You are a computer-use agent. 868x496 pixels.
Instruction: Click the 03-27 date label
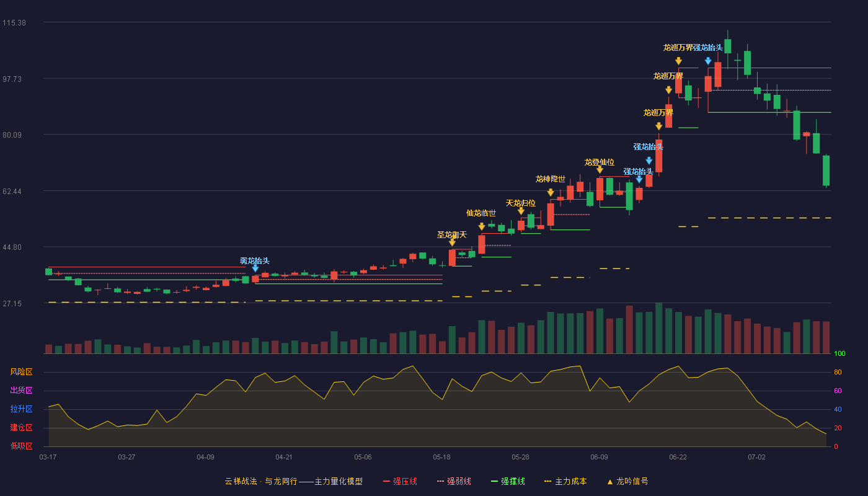(x=126, y=457)
